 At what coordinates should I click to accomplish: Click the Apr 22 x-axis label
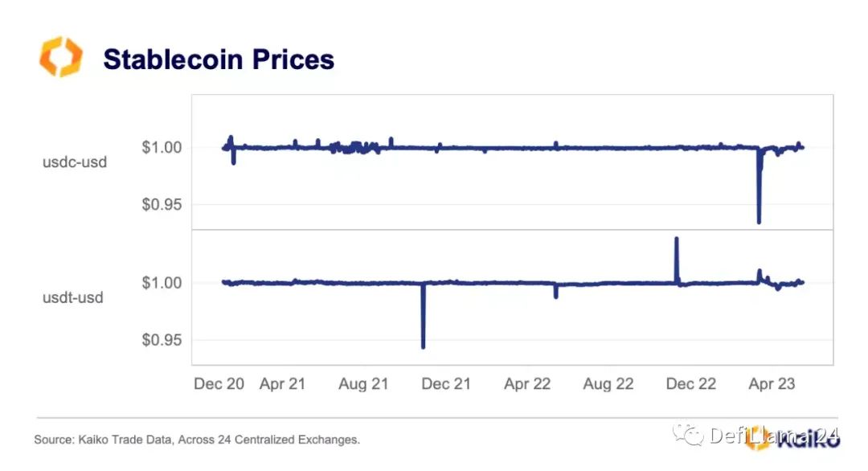point(527,383)
